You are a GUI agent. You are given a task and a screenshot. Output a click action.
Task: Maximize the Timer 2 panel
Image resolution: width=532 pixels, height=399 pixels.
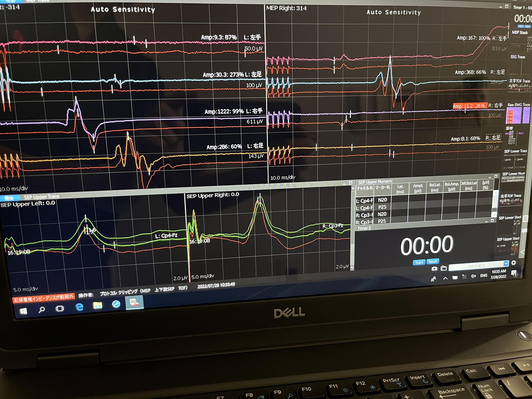[492, 220]
